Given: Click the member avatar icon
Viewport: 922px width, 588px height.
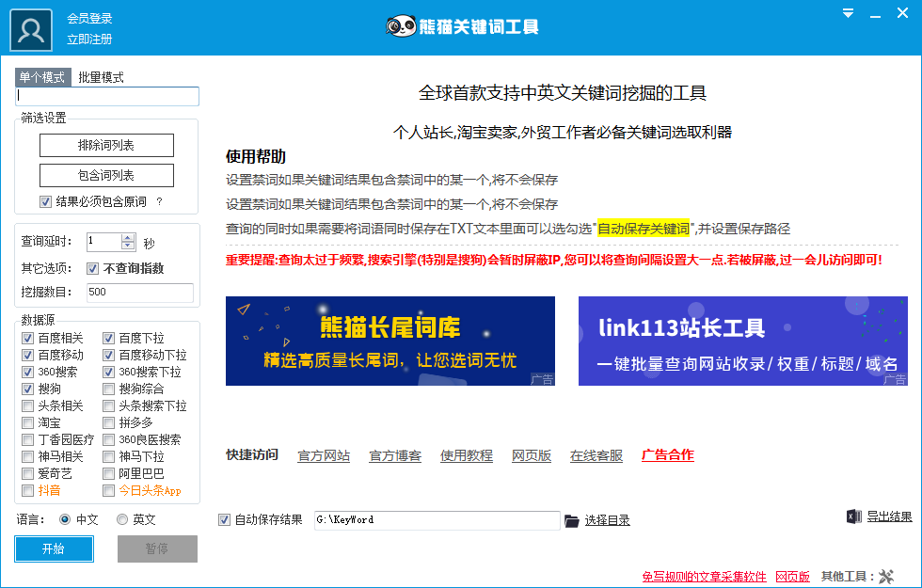Looking at the screenshot, I should point(31,30).
